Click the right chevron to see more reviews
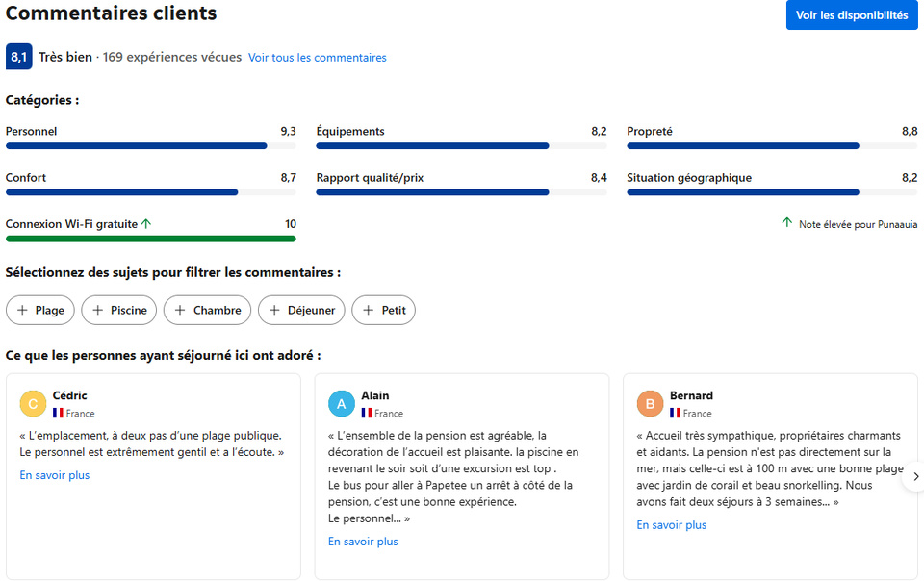This screenshot has width=924, height=581. (x=915, y=476)
